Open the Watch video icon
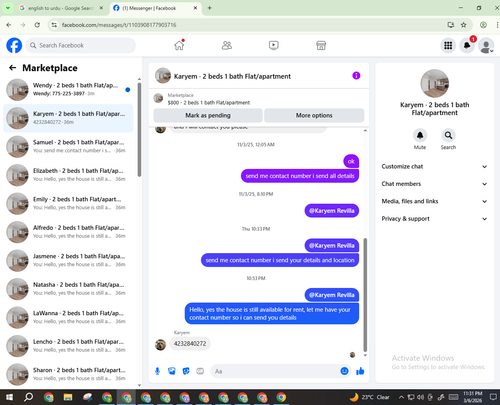This screenshot has width=500, height=405. 274,45
